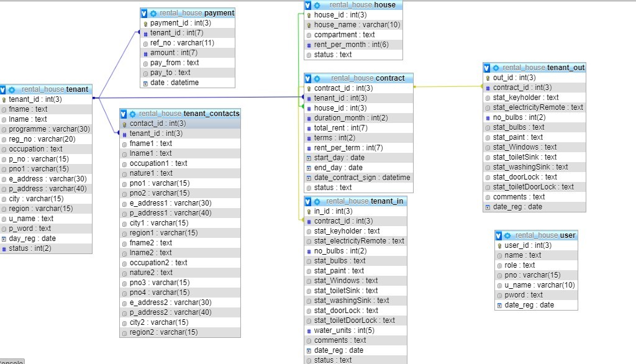636x364 pixels.
Task: Select the tenant_in table title
Action: point(365,201)
